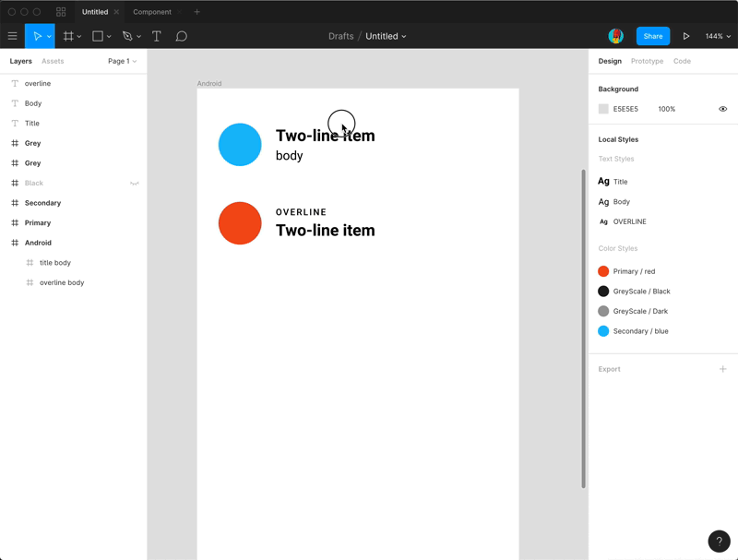The image size is (738, 560).
Task: Click the frame icon of Black layer
Action: [x=15, y=183]
